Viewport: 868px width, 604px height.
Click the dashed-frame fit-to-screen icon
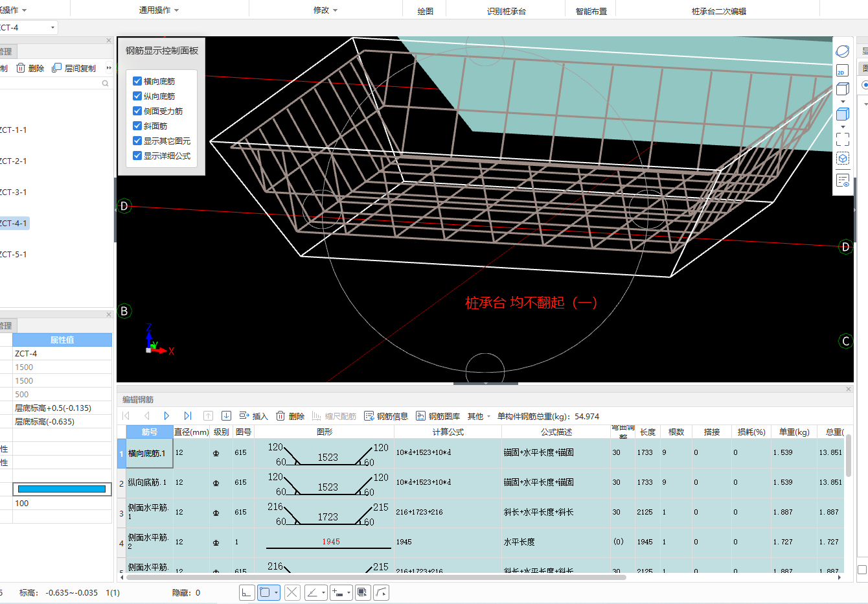point(842,139)
